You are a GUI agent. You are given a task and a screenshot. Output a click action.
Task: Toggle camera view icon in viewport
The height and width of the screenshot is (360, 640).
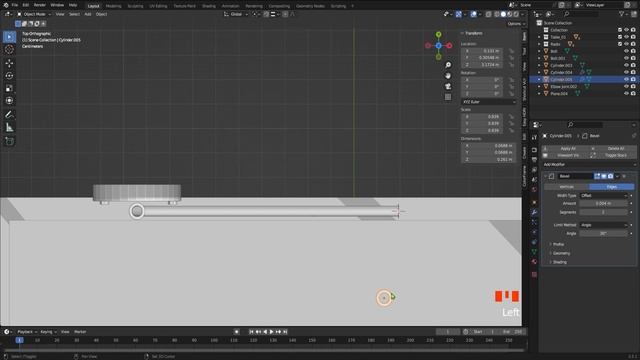click(448, 87)
